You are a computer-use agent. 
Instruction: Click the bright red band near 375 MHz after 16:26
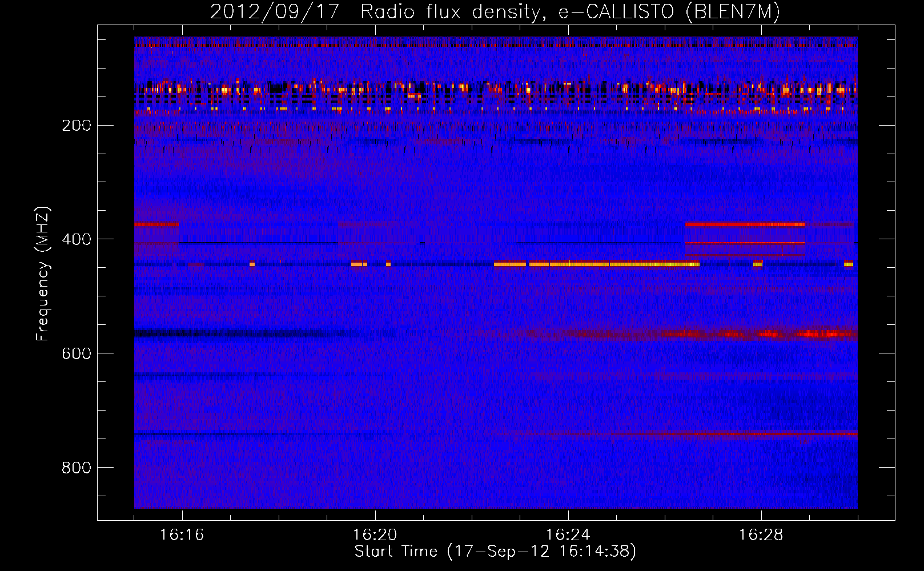point(745,224)
